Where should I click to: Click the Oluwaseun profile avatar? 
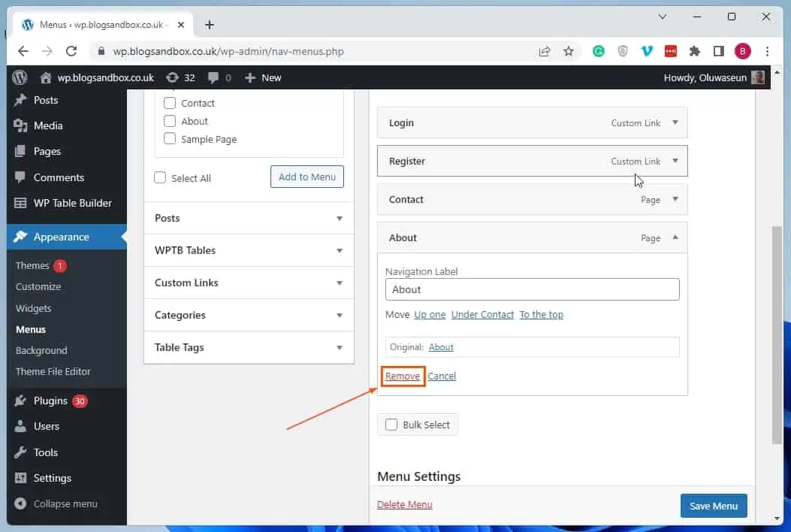(757, 77)
